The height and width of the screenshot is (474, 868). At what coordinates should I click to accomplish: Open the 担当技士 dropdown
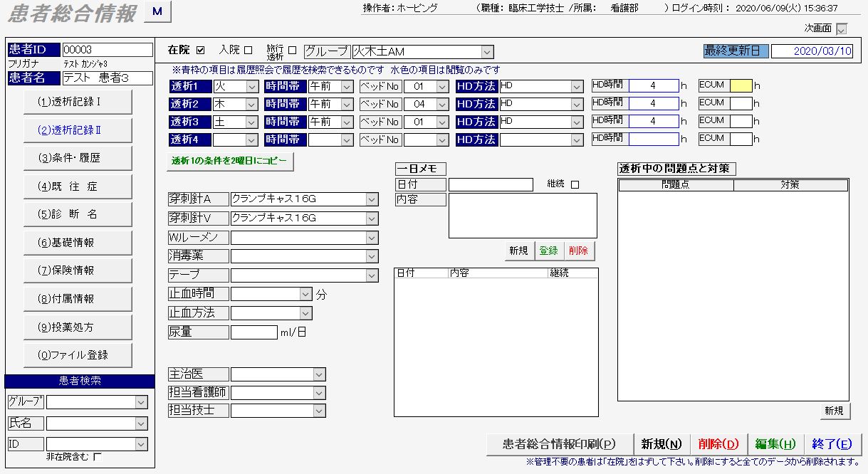pyautogui.click(x=319, y=410)
